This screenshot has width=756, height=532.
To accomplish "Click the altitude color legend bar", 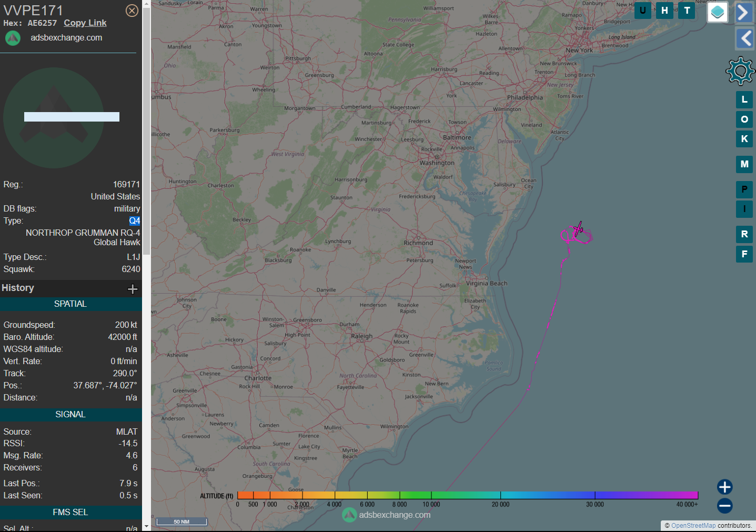I will pyautogui.click(x=468, y=495).
